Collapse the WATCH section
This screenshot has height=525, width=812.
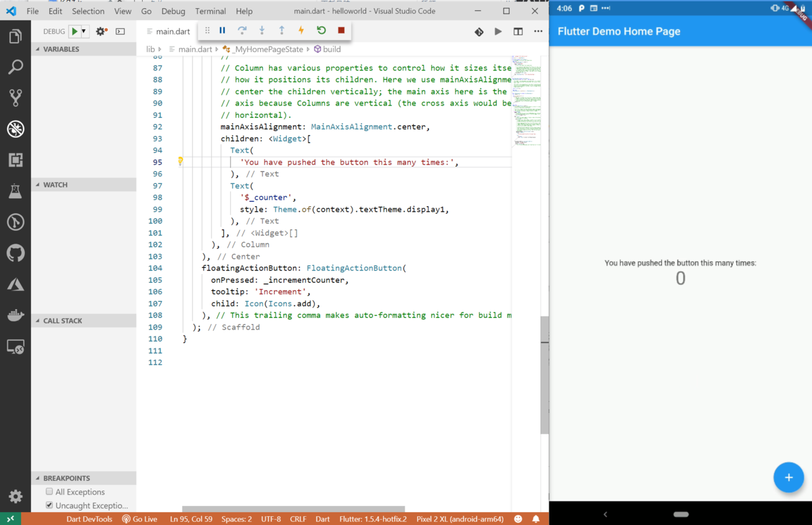83,185
